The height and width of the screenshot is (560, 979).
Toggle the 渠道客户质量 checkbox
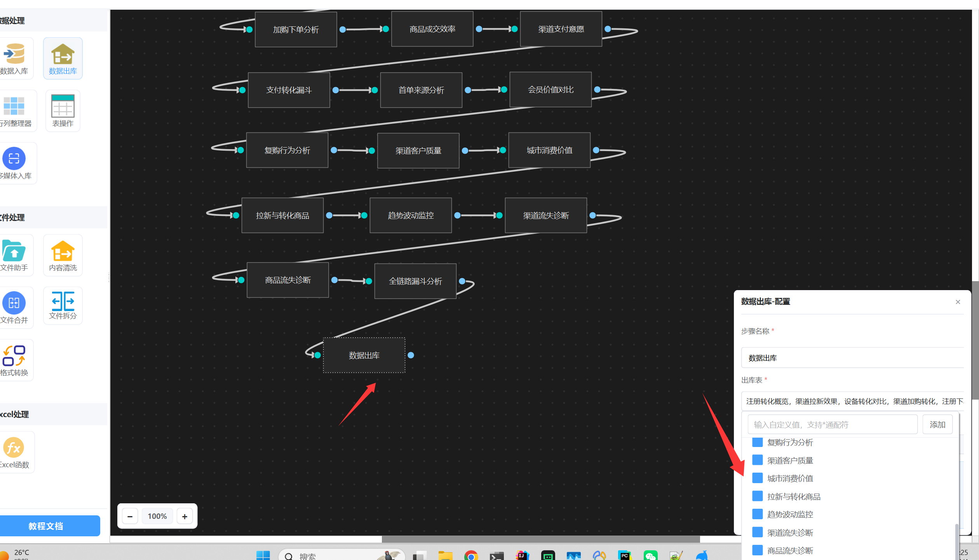[757, 460]
